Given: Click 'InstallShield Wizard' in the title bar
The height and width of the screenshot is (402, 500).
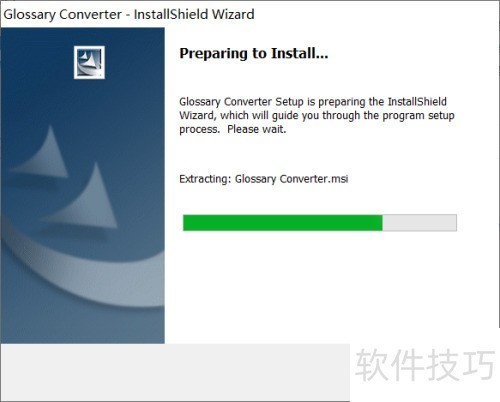Looking at the screenshot, I should click(x=194, y=14).
